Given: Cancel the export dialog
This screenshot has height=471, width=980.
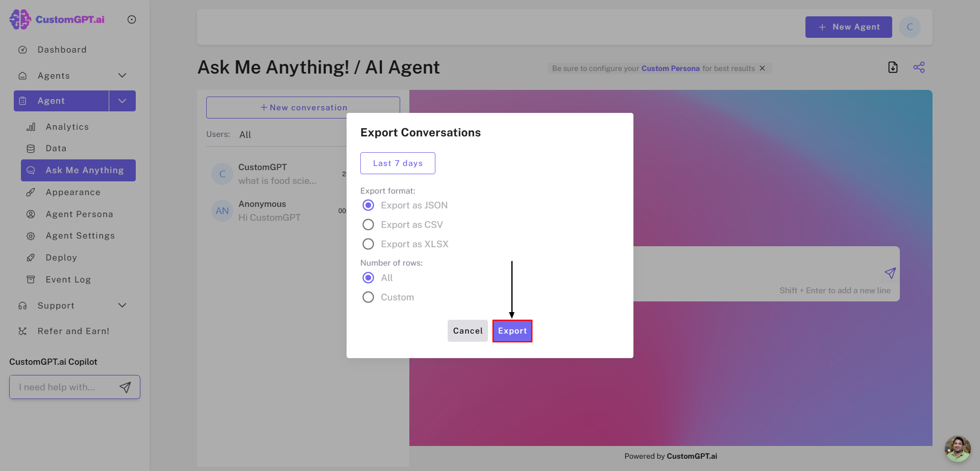Looking at the screenshot, I should tap(468, 331).
